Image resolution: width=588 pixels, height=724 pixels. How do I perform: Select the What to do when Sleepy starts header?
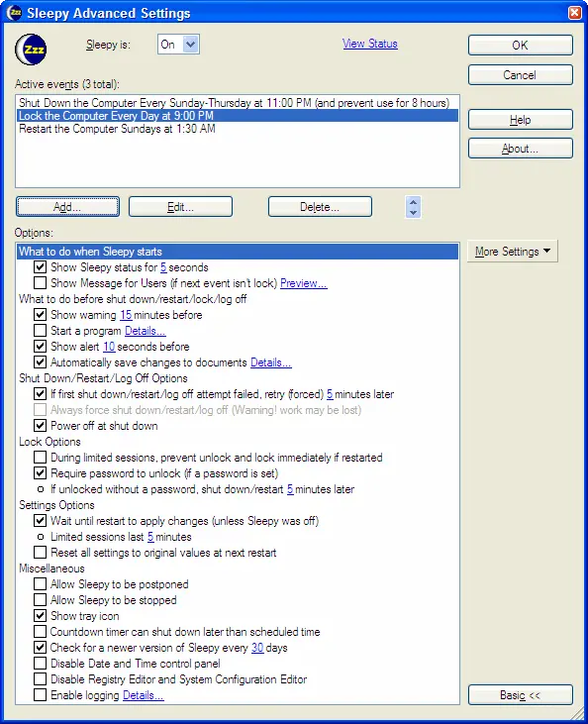point(238,252)
